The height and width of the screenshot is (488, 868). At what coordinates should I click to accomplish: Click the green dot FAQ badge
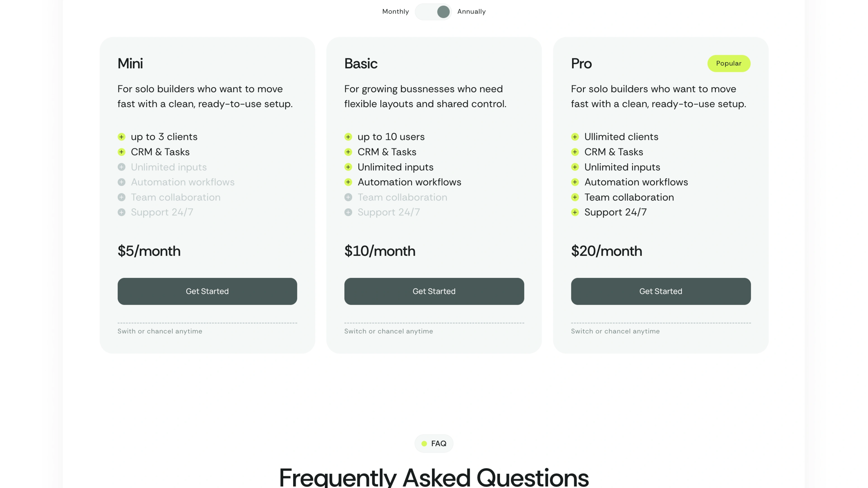[434, 443]
